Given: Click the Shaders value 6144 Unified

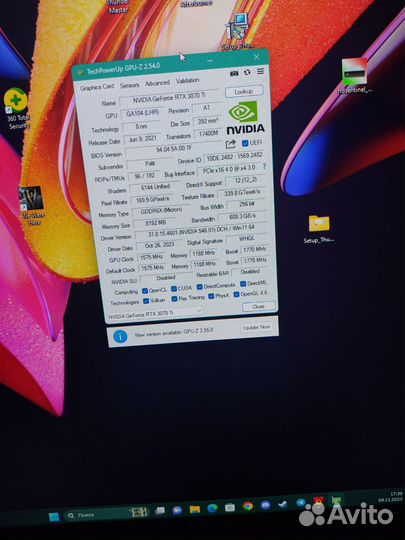Looking at the screenshot, I should [155, 187].
